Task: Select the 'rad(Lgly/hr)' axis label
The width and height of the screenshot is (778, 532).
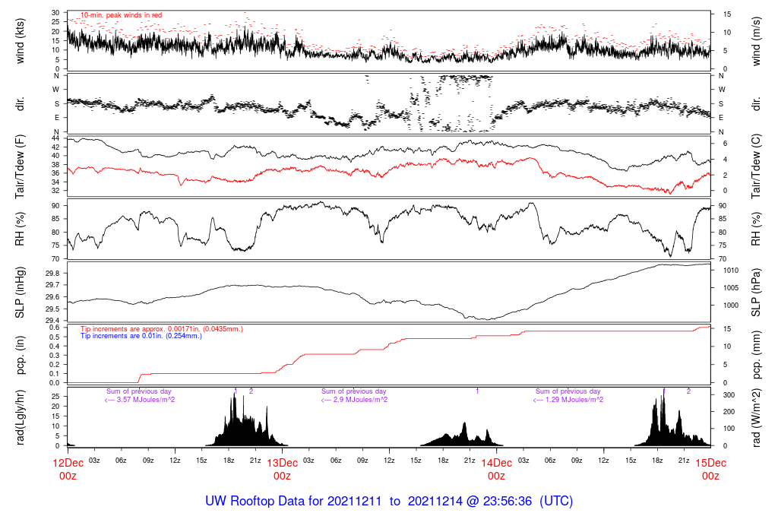Action: tap(20, 417)
